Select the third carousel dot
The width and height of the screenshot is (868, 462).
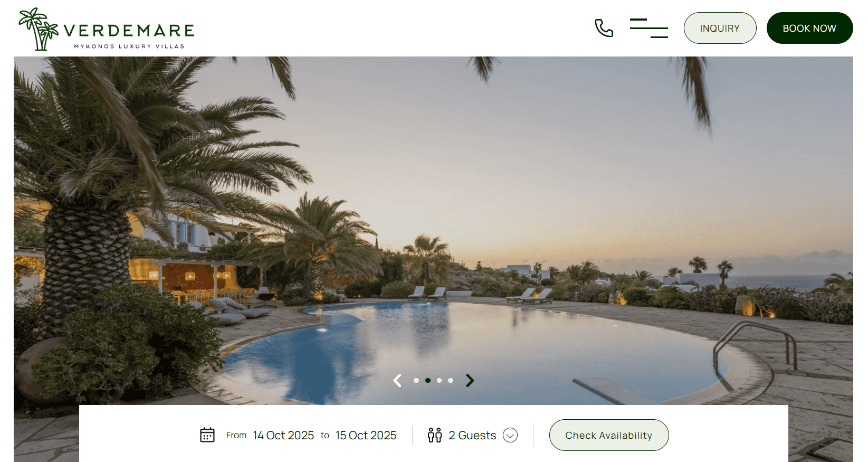tap(439, 380)
